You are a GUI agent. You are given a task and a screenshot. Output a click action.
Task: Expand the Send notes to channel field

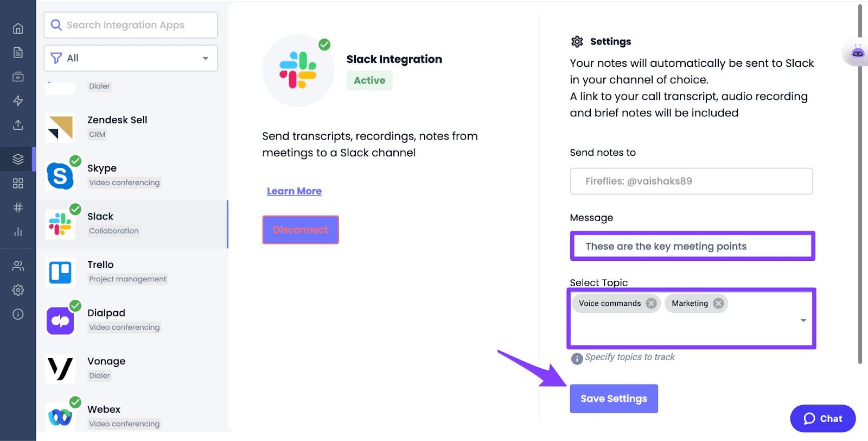coord(691,181)
